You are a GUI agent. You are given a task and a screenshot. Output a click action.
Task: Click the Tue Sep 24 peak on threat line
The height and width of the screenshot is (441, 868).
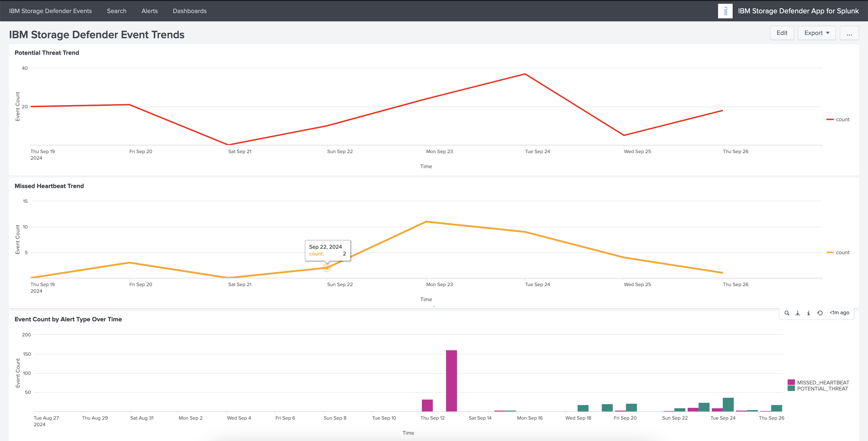(525, 74)
